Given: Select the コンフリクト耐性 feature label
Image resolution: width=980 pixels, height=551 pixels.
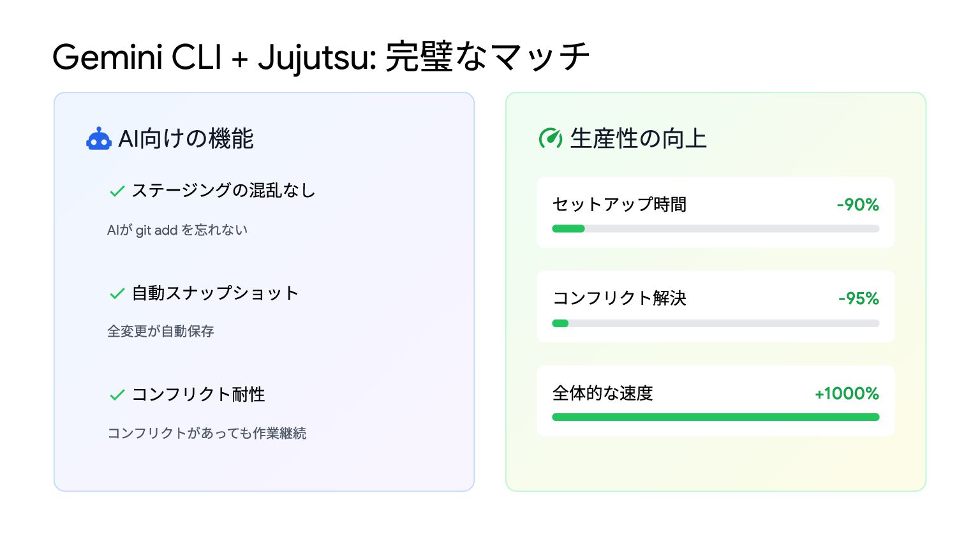Looking at the screenshot, I should [x=198, y=395].
